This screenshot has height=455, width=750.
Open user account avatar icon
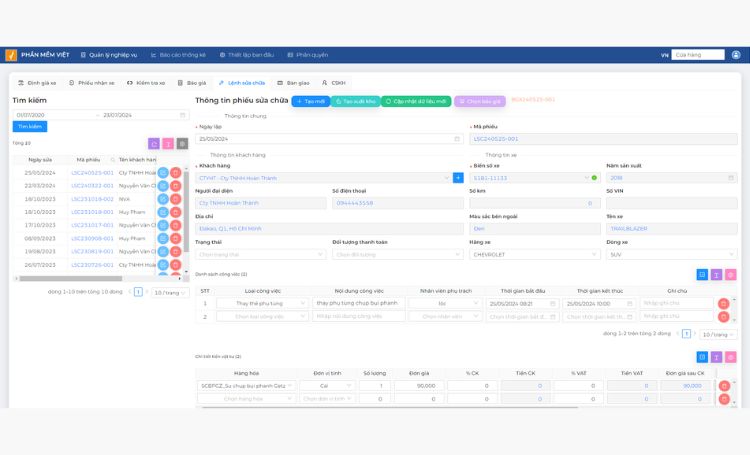[x=735, y=55]
